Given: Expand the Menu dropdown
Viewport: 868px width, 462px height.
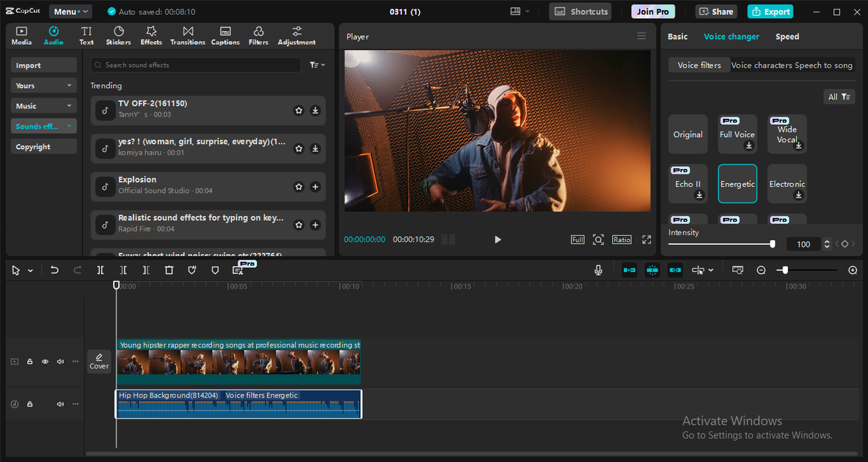Looking at the screenshot, I should [x=70, y=12].
